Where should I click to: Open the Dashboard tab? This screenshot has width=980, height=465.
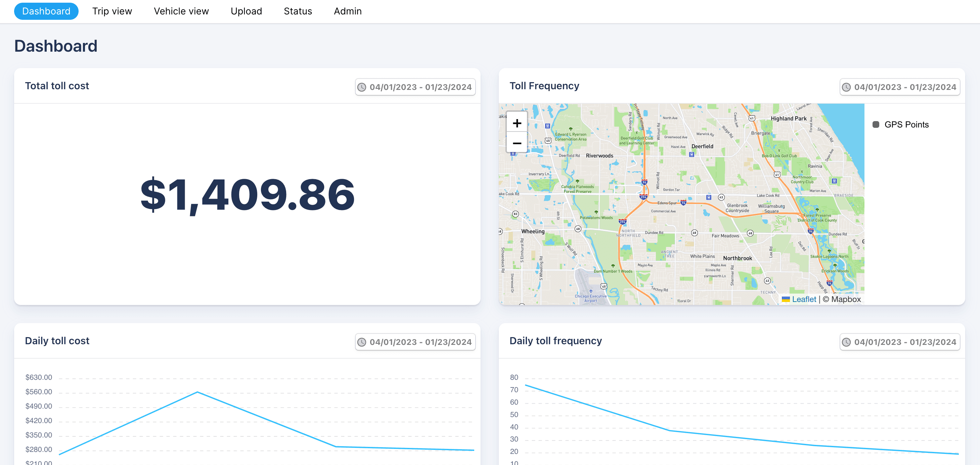pos(46,11)
